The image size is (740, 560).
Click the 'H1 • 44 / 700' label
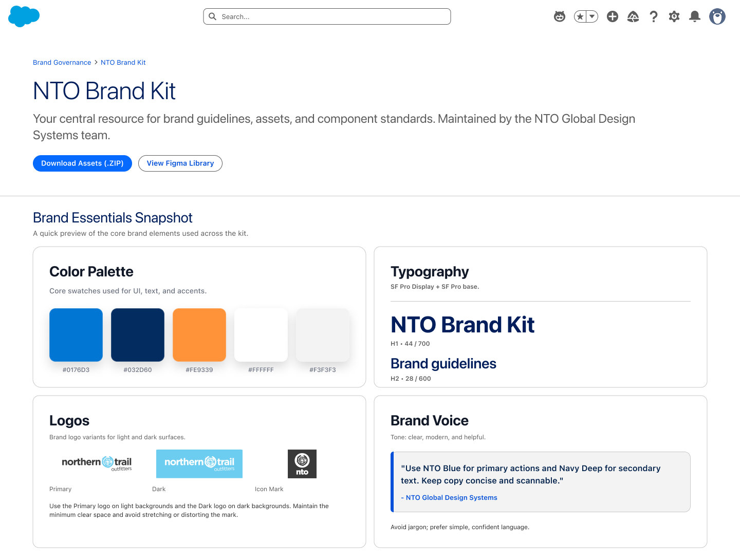[410, 344]
